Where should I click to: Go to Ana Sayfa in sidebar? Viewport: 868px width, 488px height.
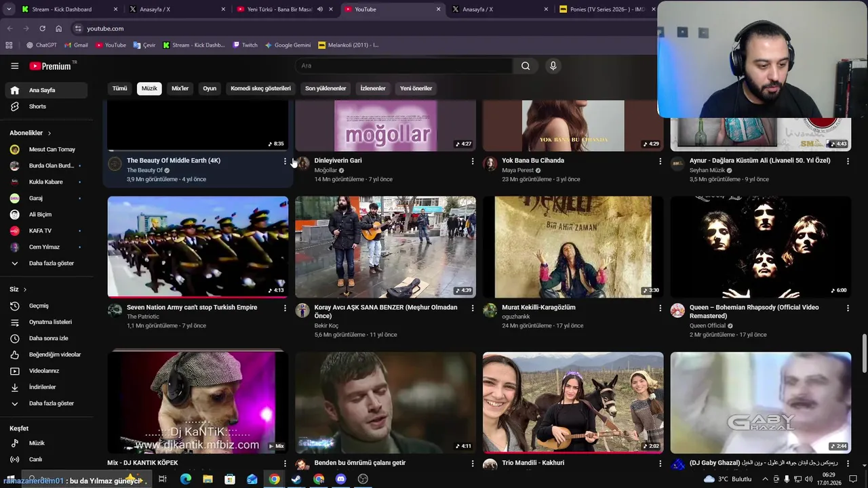tap(46, 90)
